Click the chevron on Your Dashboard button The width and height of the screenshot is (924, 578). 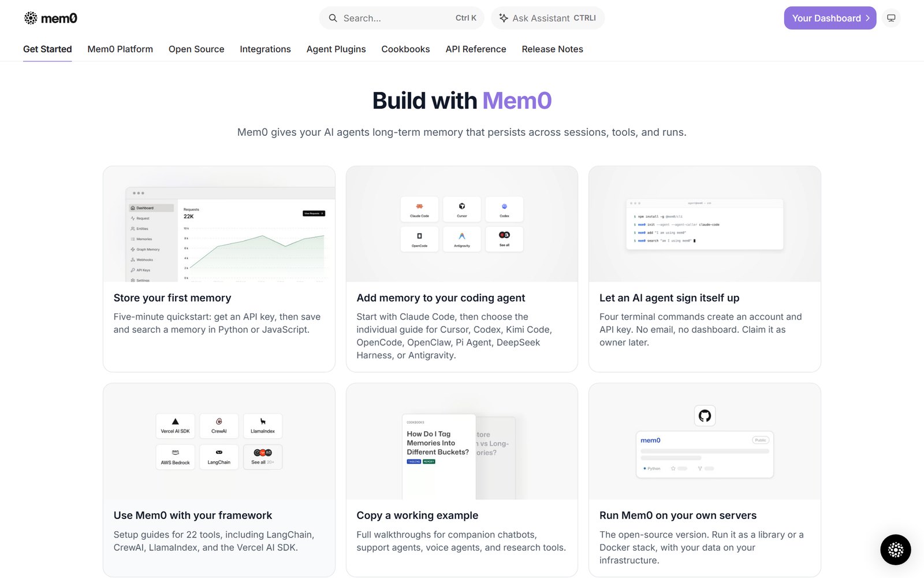[867, 18]
